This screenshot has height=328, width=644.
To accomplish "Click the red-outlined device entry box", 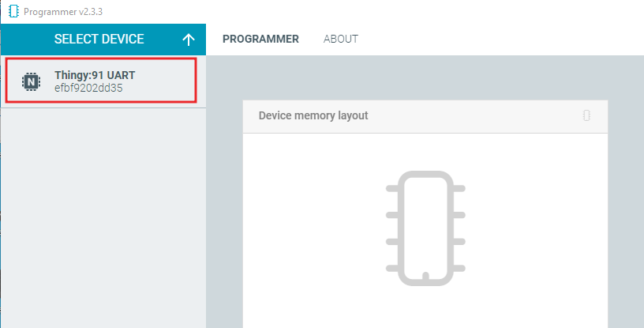I will (101, 81).
